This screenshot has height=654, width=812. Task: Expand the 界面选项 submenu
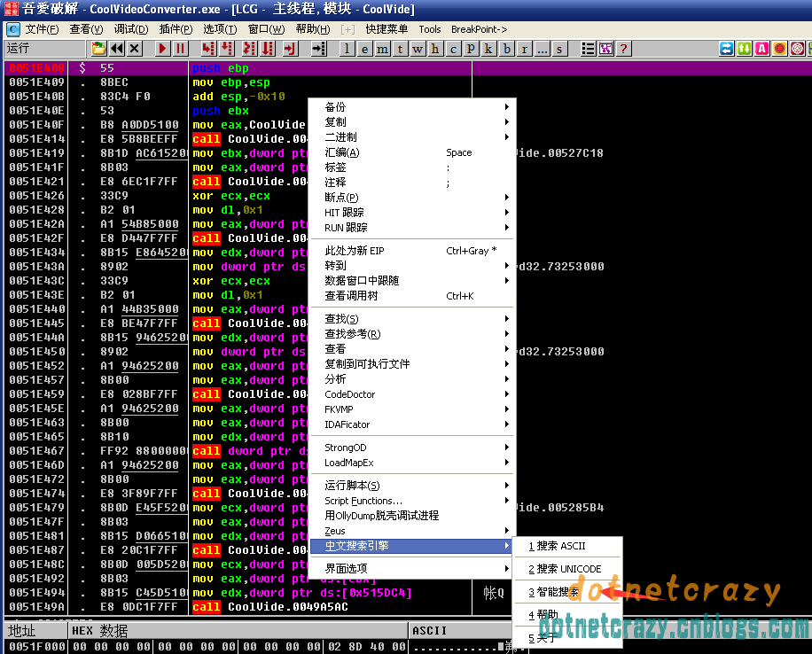pos(412,569)
